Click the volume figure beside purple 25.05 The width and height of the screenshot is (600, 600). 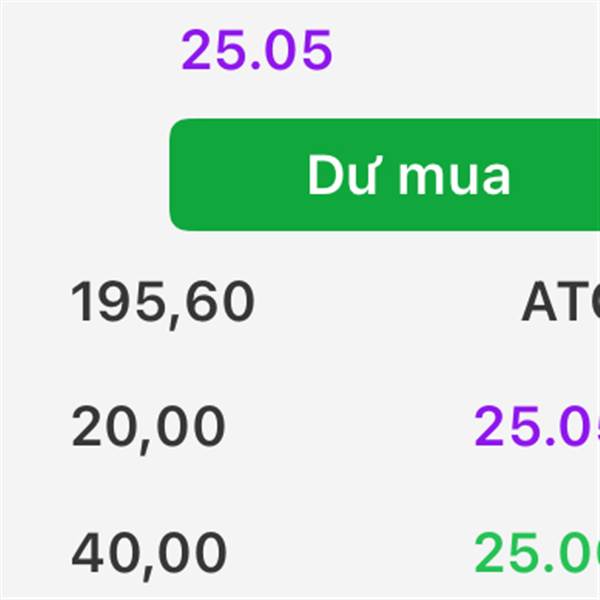148,429
